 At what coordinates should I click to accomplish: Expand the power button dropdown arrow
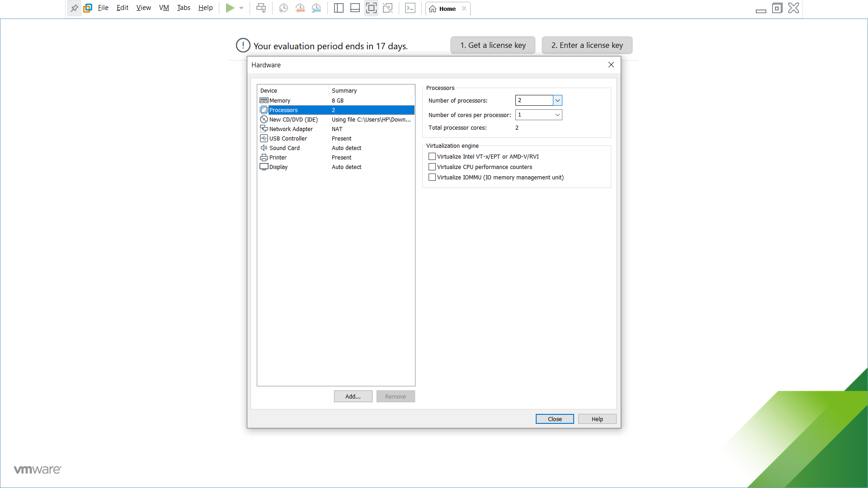(x=241, y=8)
